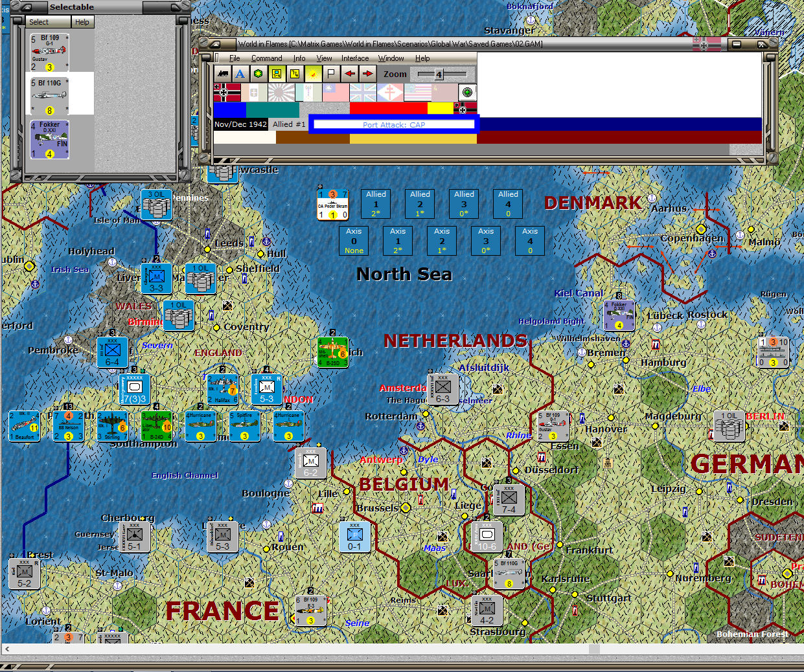Click the yellow unit-box icon beside the green circle
The height and width of the screenshot is (672, 804).
pyautogui.click(x=277, y=74)
